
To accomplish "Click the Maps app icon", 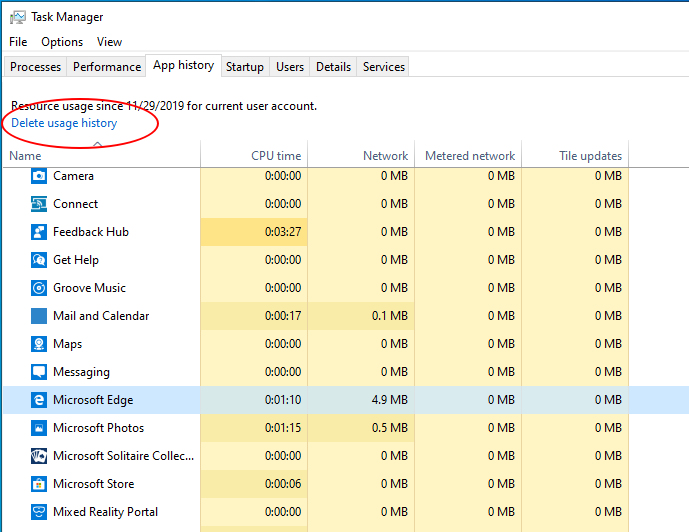I will pyautogui.click(x=39, y=344).
